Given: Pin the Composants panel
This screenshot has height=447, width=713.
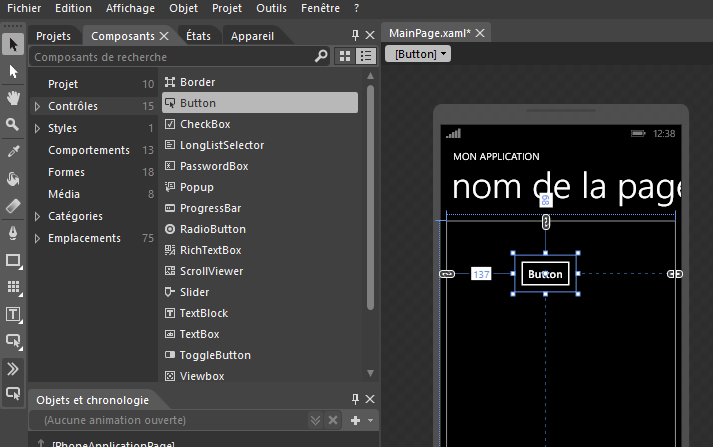Looking at the screenshot, I should (x=355, y=35).
